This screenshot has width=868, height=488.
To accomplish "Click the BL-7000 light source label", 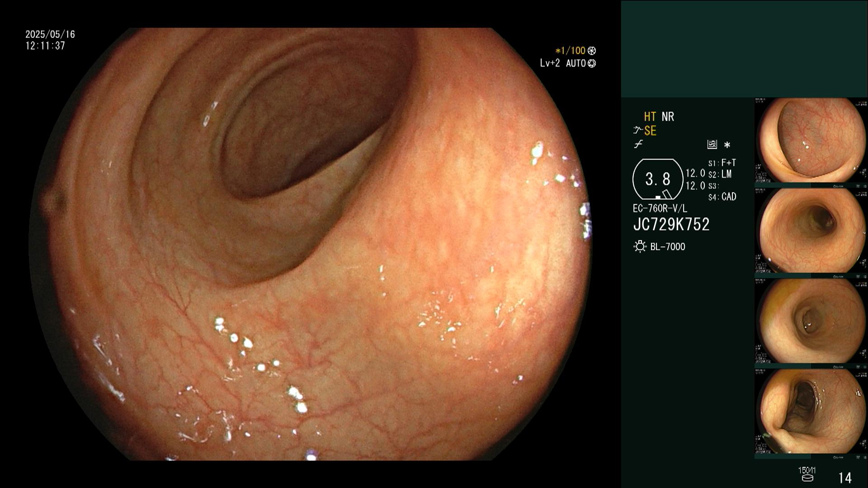I will pyautogui.click(x=668, y=247).
